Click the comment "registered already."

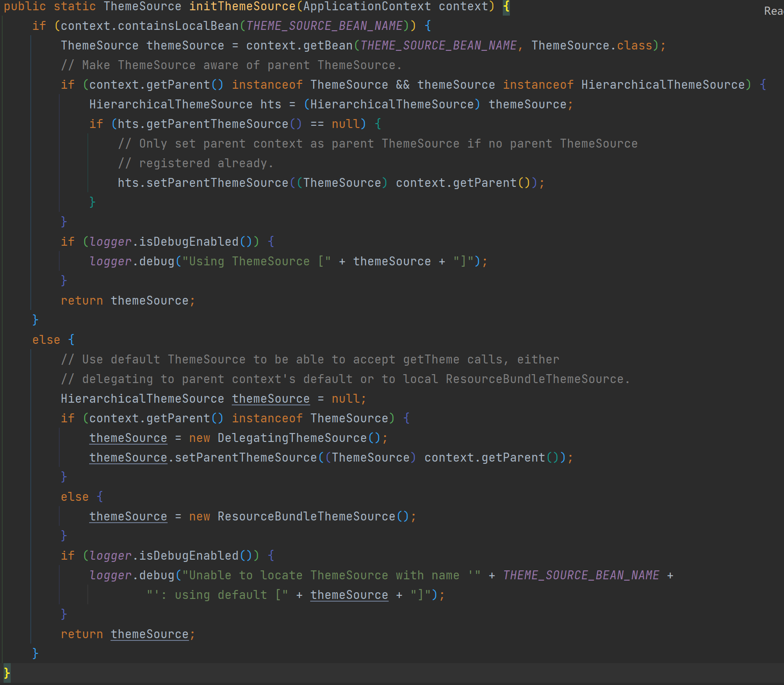[196, 163]
